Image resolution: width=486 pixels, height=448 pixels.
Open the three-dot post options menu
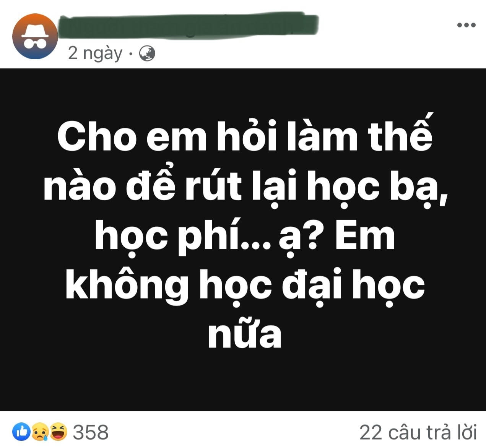(x=466, y=25)
